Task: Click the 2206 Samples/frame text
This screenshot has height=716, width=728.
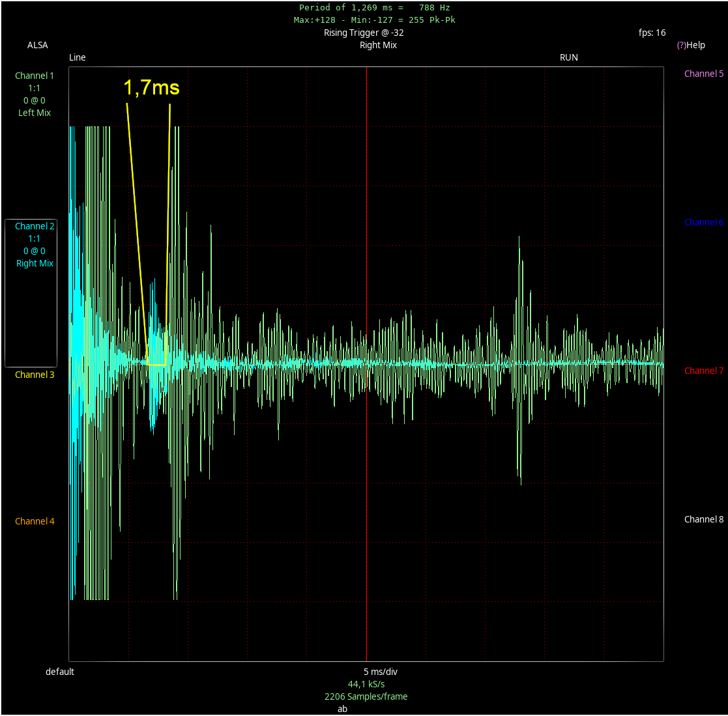Action: coord(366,696)
